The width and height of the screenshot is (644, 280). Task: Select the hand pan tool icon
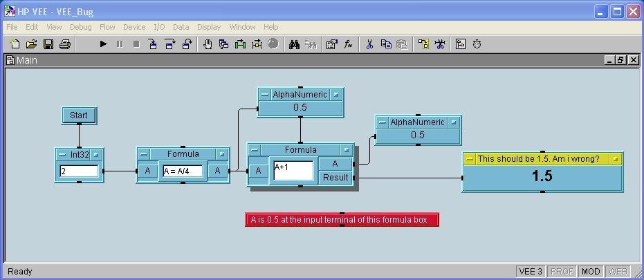pos(208,44)
